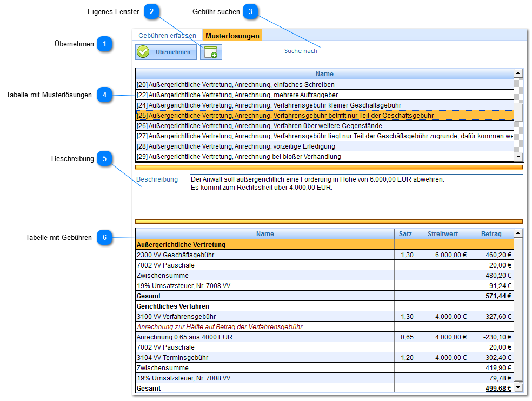Click the Name header of fee table
The height and width of the screenshot is (401, 532).
265,234
